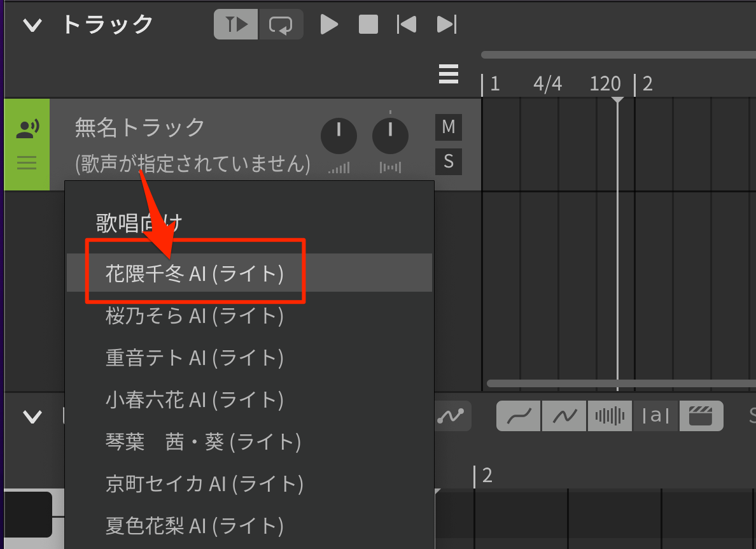Click the track reorder handle lines

coord(27,162)
